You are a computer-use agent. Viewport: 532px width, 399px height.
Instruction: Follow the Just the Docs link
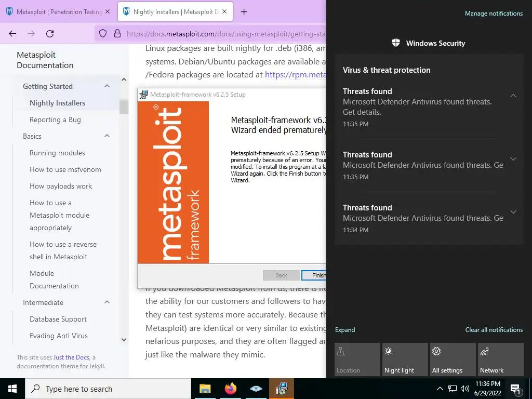pos(71,357)
